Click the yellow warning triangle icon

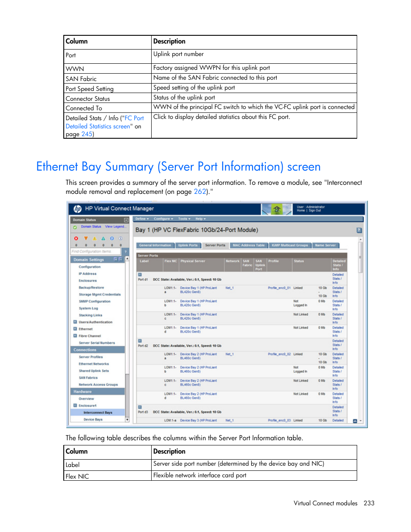tap(95, 238)
